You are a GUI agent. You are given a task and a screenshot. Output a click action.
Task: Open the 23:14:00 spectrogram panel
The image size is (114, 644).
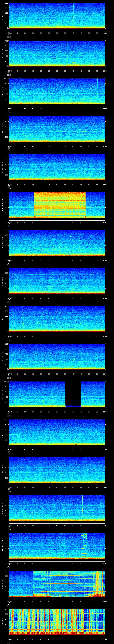pyautogui.click(x=57, y=243)
